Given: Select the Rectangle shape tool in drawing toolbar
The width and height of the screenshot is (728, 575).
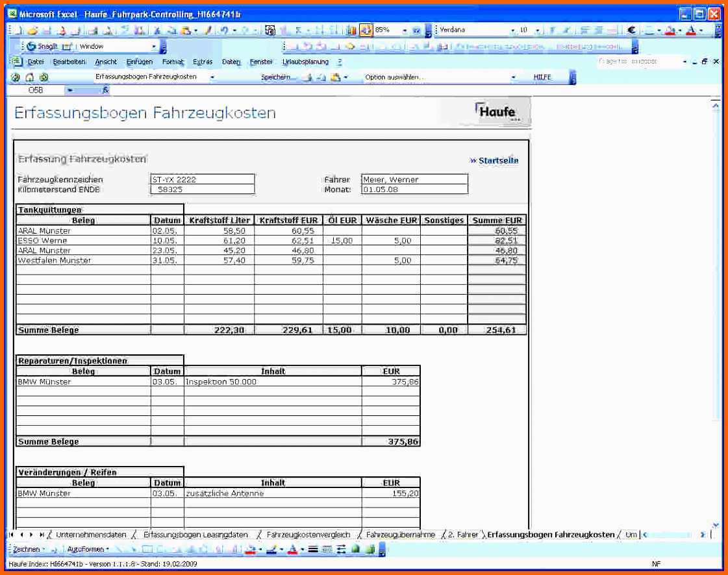Looking at the screenshot, I should pyautogui.click(x=147, y=550).
